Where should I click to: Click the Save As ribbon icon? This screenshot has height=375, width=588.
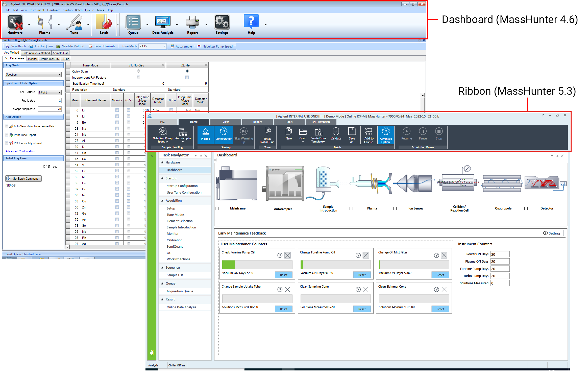coord(352,135)
